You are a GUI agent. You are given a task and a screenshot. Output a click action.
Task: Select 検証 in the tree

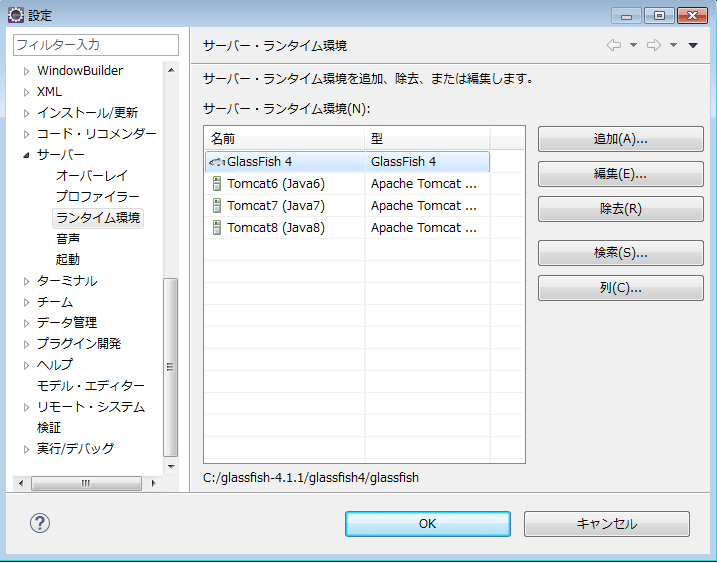[x=49, y=428]
